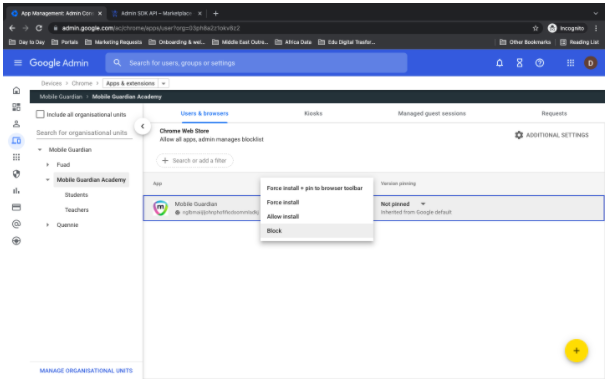Go back in the browser

[x=12, y=28]
